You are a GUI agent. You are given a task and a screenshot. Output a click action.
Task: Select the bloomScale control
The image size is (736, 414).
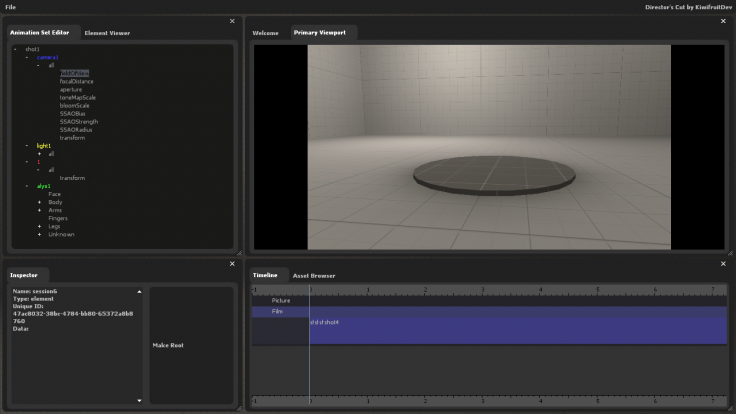click(75, 105)
